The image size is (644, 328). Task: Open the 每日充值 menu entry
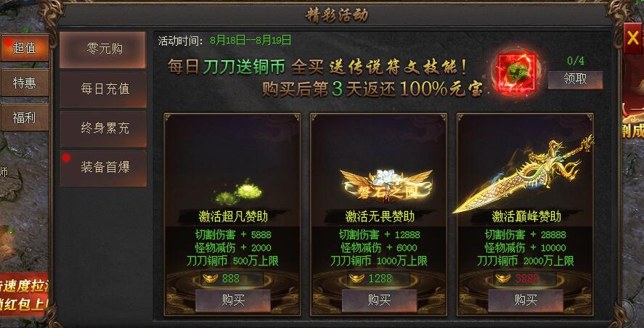[103, 89]
